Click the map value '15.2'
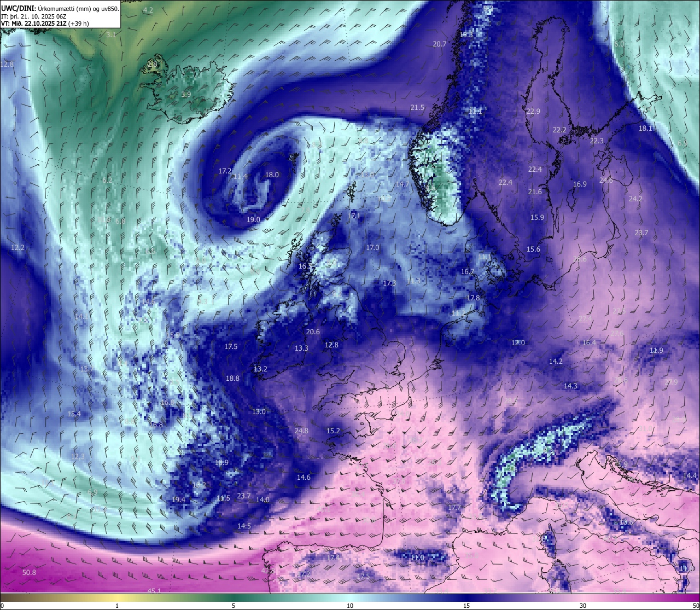The height and width of the screenshot is (610, 700). tap(333, 431)
